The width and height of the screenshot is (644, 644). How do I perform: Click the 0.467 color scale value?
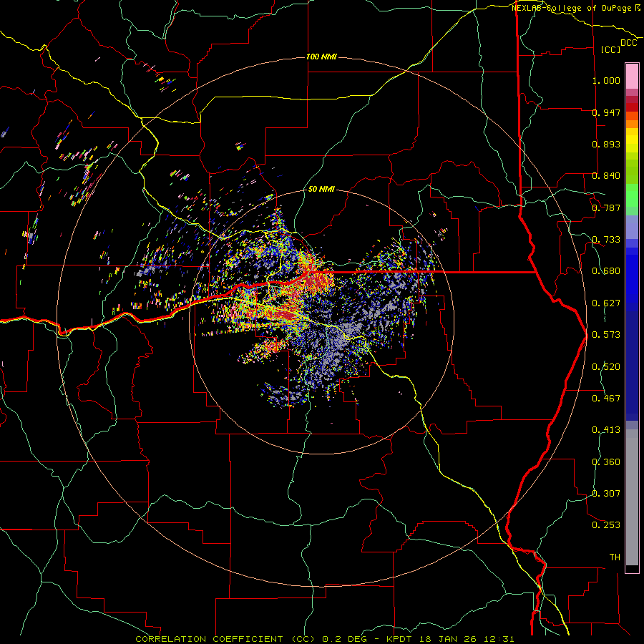(606, 399)
